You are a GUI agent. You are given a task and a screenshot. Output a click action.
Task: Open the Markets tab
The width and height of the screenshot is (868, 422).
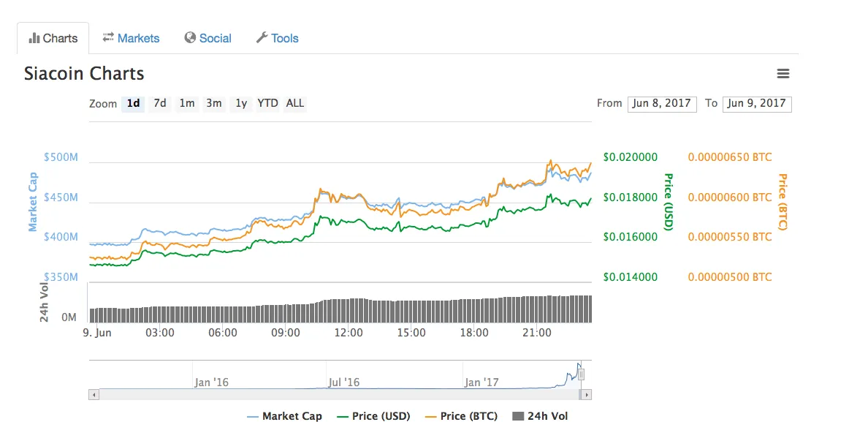[x=132, y=38]
